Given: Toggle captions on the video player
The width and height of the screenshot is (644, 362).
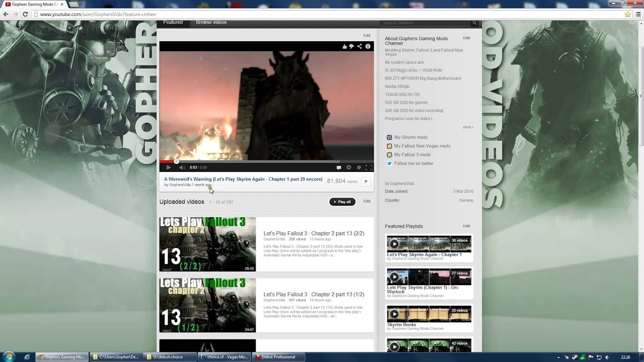Looking at the screenshot, I should (x=339, y=167).
